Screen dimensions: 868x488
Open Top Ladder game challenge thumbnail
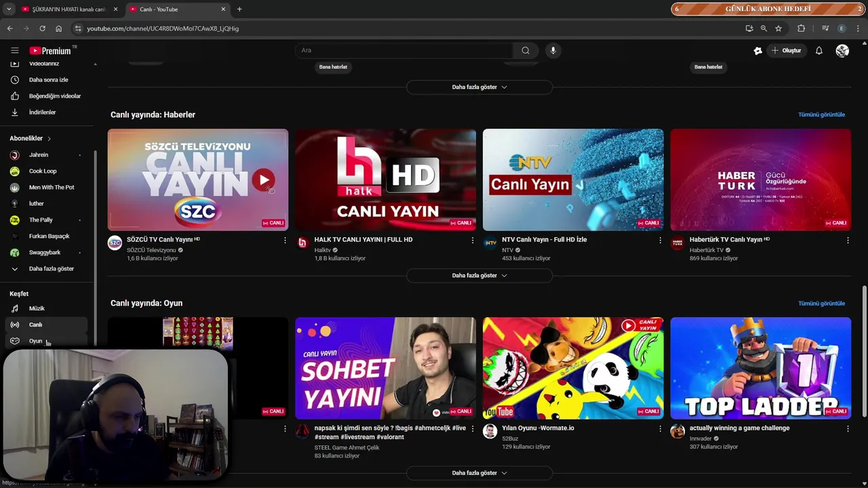(x=761, y=368)
